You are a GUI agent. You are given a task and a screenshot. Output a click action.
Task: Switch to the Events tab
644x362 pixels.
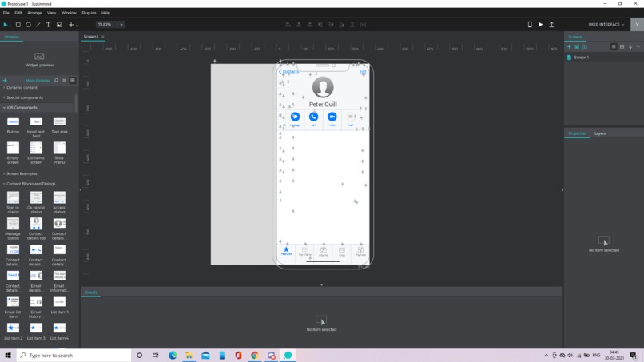[91, 292]
